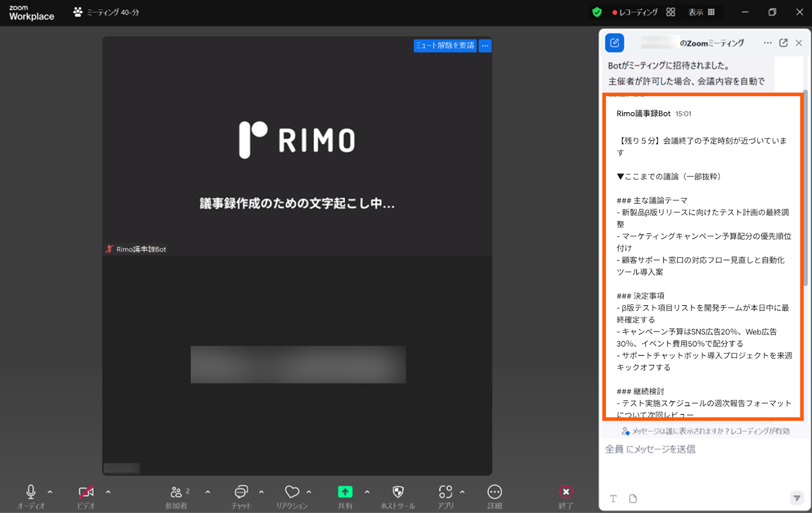Open the 表示 (View) menu

pyautogui.click(x=702, y=12)
